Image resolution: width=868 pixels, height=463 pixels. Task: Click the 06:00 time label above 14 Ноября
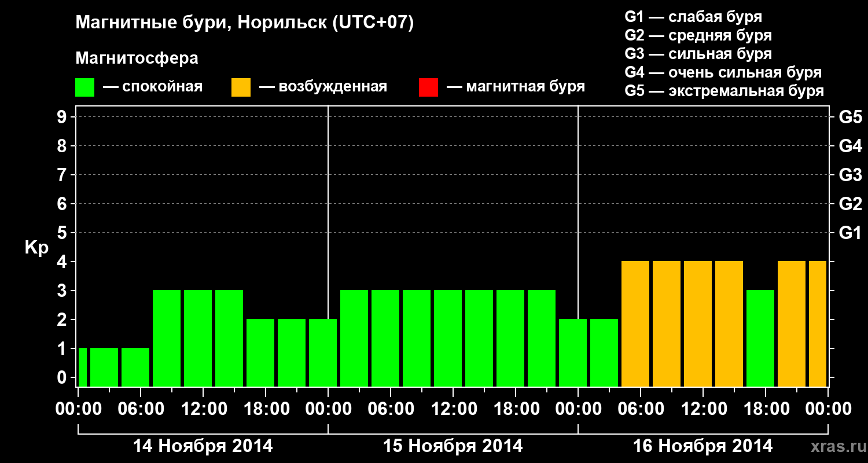pos(141,409)
